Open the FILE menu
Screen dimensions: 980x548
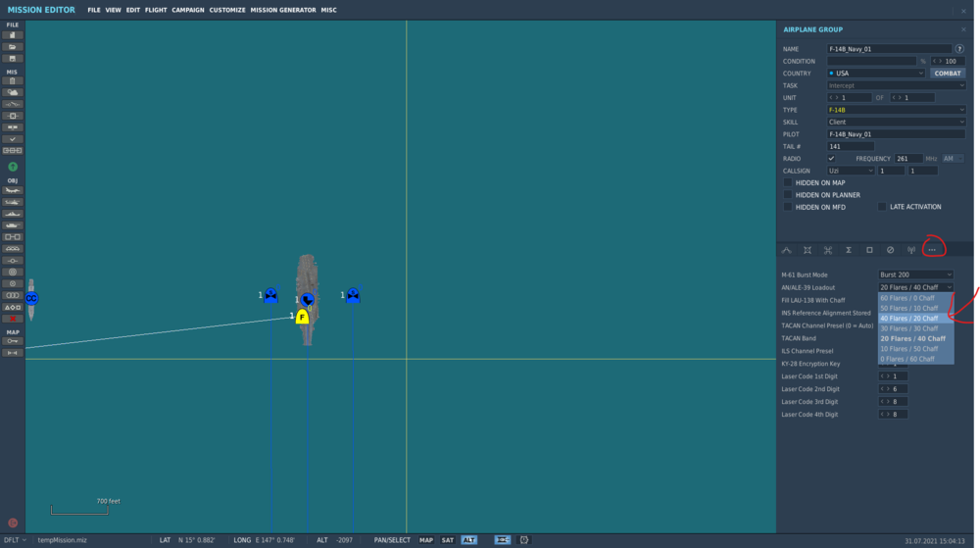pos(94,10)
